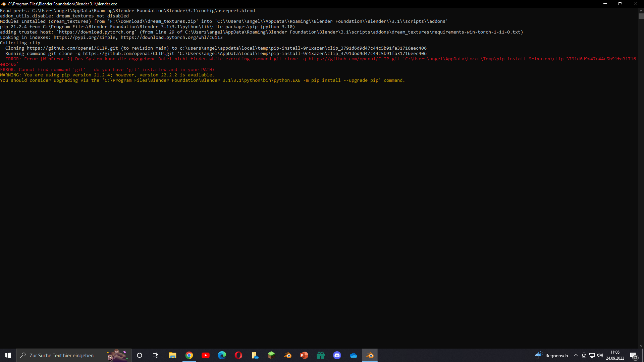Viewport: 644px width, 362px height.
Task: Open the console window system menu icon in title bar
Action: tap(3, 4)
